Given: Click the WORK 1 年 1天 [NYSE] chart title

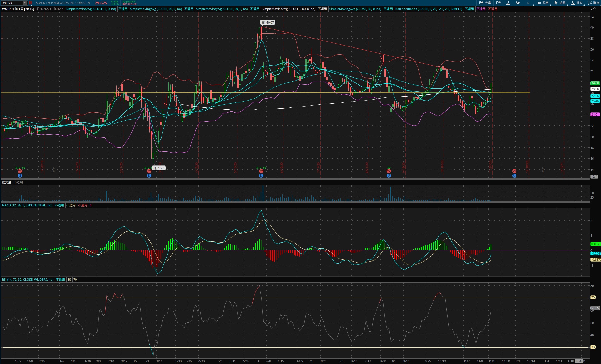Looking at the screenshot, I should (18, 9).
